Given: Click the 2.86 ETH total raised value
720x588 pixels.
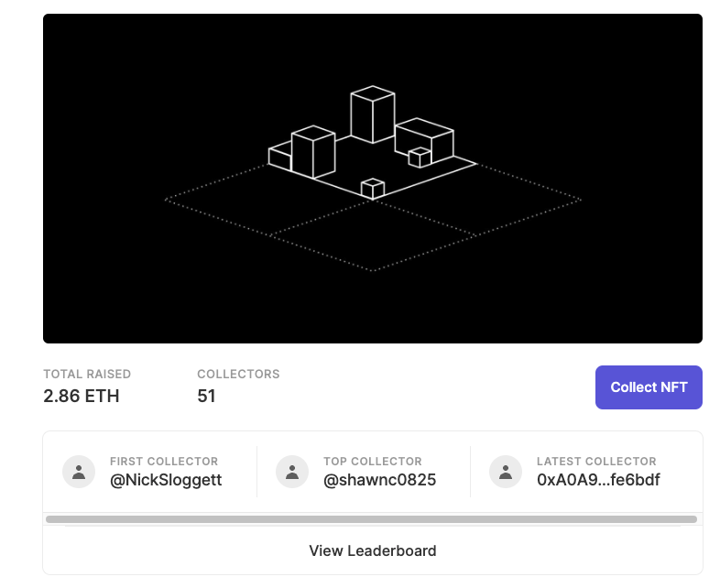Looking at the screenshot, I should click(x=82, y=396).
